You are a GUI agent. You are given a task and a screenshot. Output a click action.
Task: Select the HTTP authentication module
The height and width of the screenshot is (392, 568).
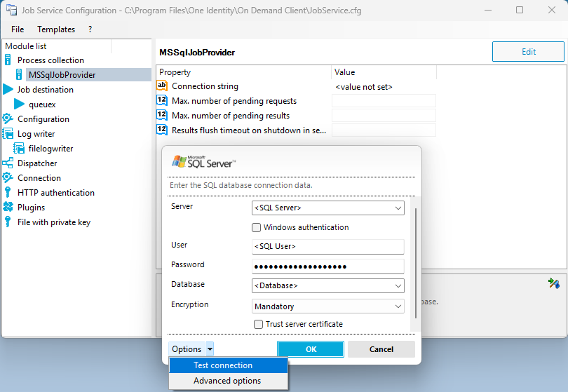[x=56, y=193]
